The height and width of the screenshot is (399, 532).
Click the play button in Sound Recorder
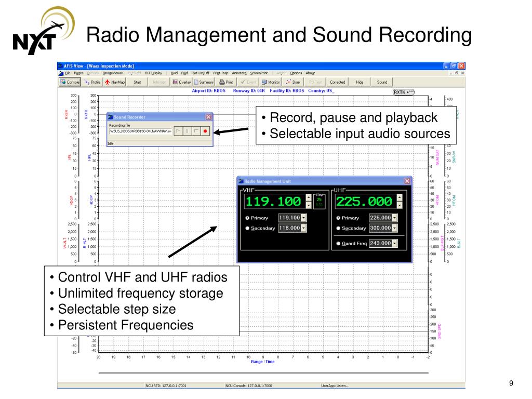(x=178, y=131)
